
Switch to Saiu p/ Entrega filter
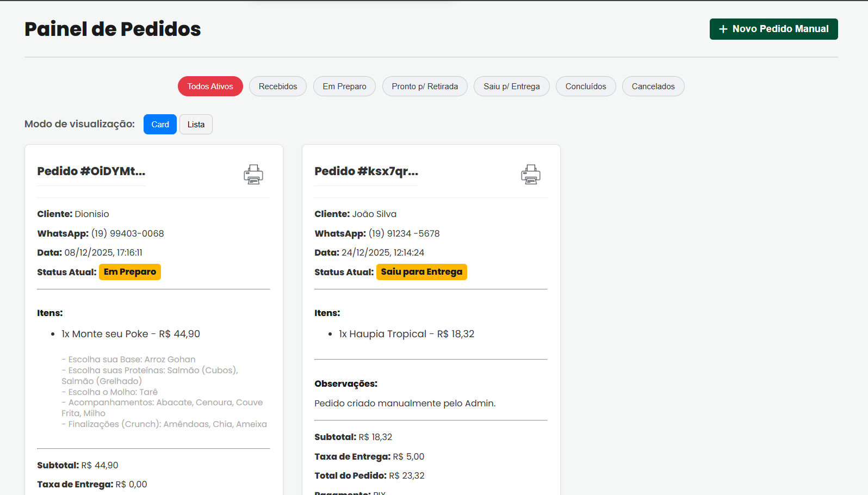point(511,86)
